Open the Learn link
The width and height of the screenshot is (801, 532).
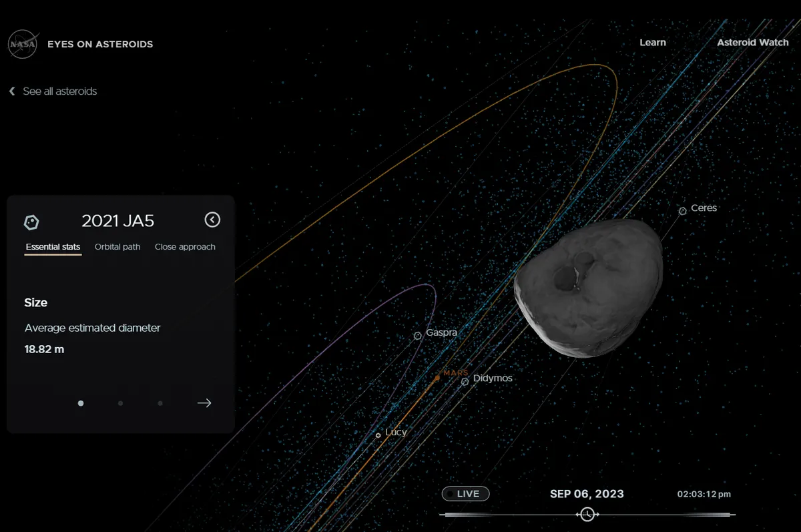pyautogui.click(x=652, y=42)
